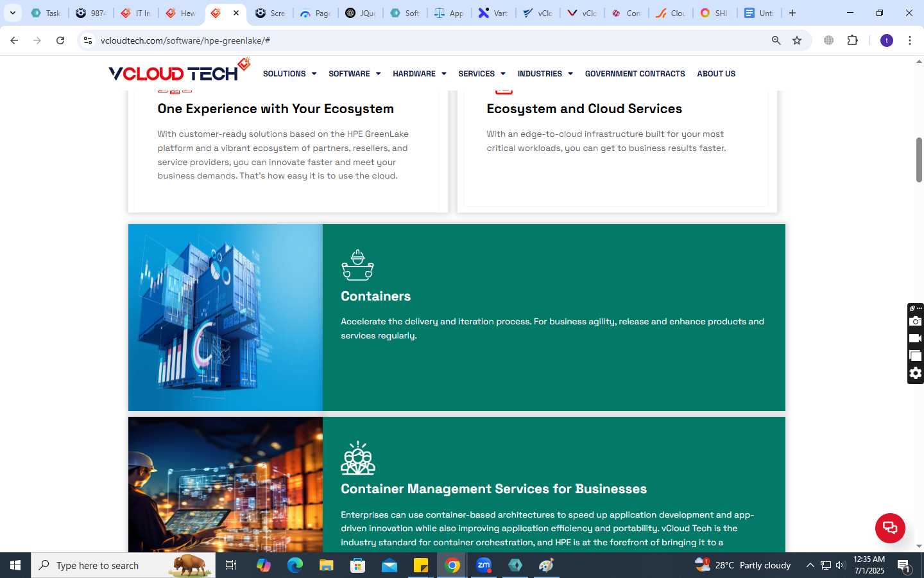Open the Chrome profile avatar
The height and width of the screenshot is (578, 924).
pyautogui.click(x=887, y=40)
